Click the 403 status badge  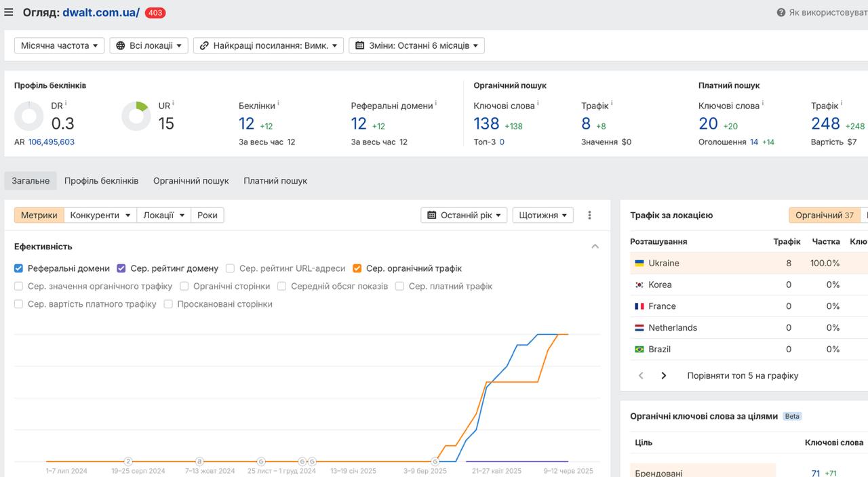pos(155,13)
